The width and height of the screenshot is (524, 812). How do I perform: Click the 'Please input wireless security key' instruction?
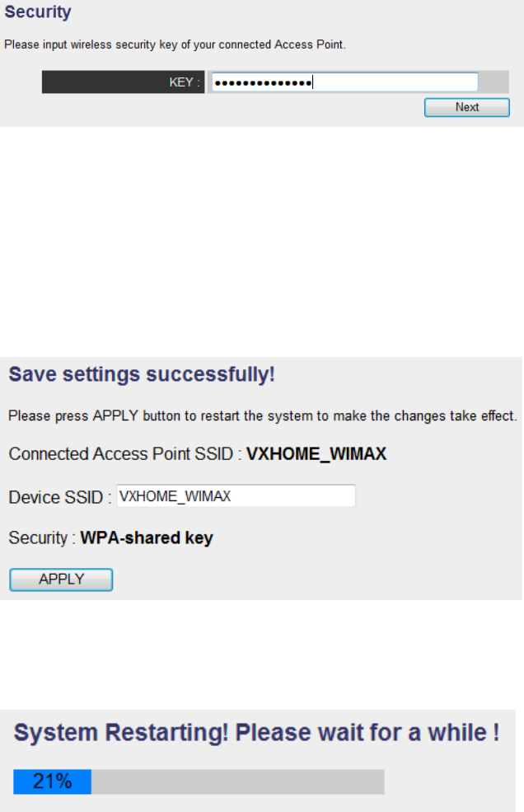175,45
